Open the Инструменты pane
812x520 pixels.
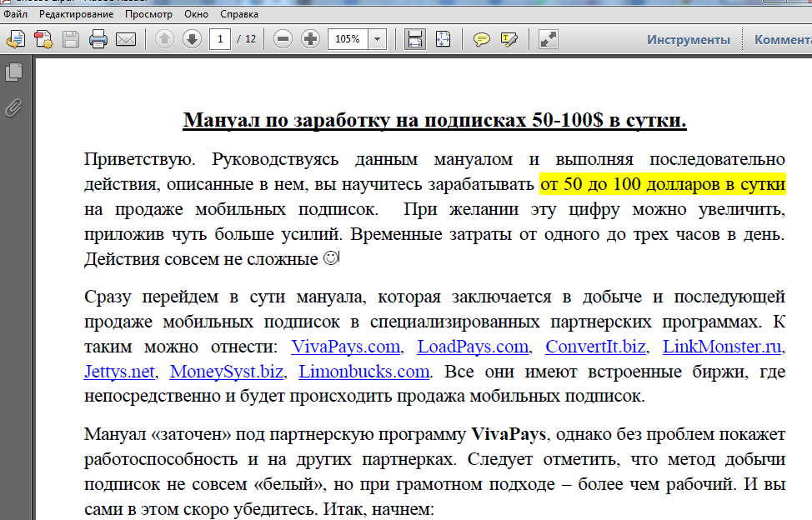[x=689, y=40]
